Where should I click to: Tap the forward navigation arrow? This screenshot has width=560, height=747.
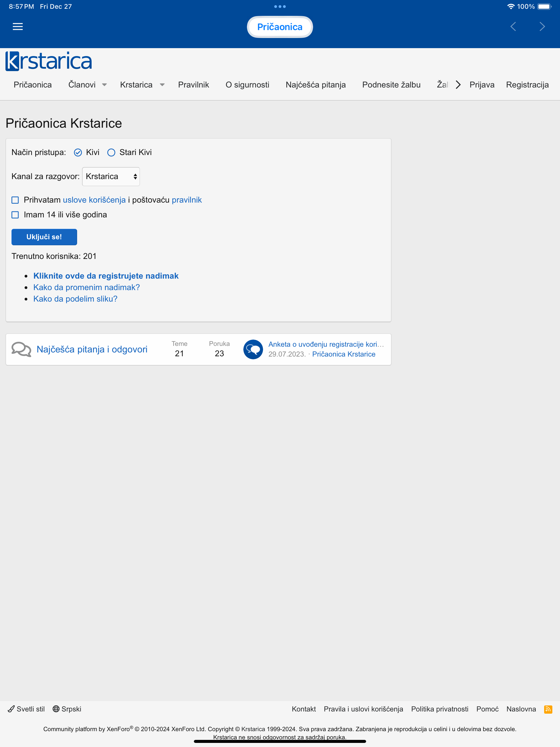pos(542,27)
